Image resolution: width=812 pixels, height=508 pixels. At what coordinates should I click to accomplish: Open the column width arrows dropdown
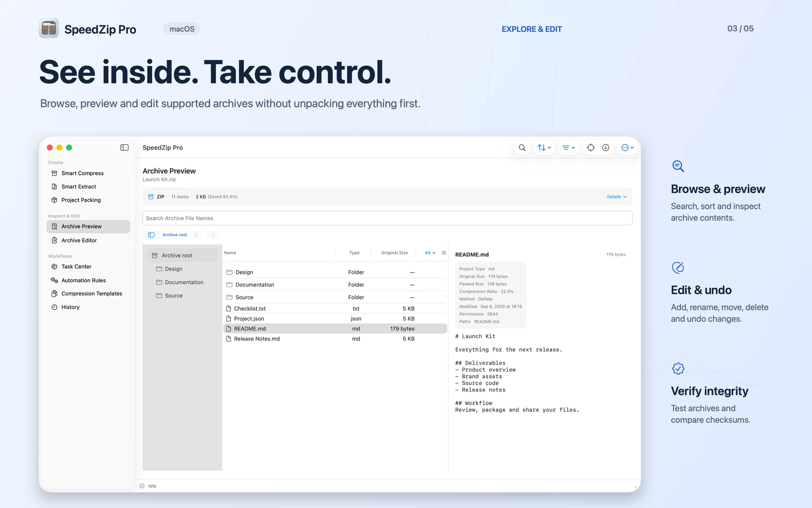[430, 253]
